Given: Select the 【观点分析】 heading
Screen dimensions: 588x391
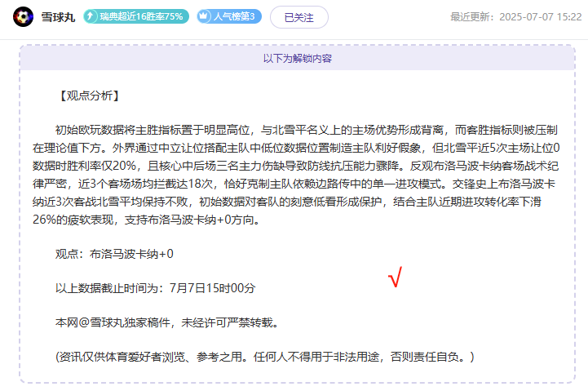Looking at the screenshot, I should click(89, 96).
